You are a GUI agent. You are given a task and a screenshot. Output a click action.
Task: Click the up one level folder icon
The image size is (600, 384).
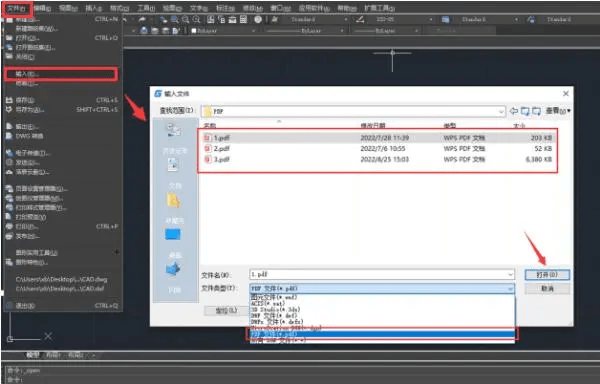525,111
